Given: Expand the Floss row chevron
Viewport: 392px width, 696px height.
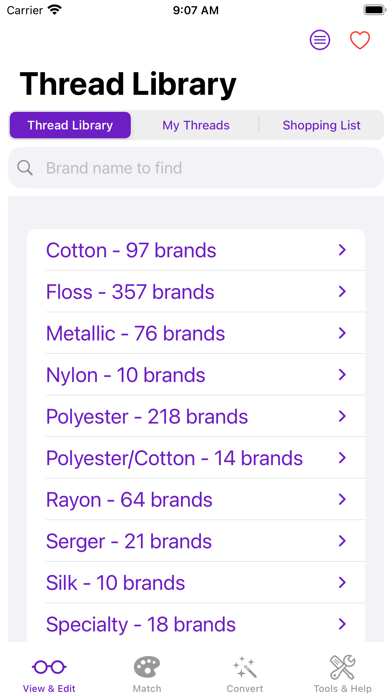Looking at the screenshot, I should coord(342,292).
